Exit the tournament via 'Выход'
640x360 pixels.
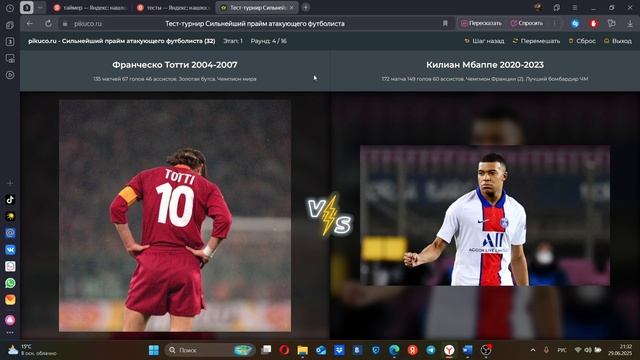[x=618, y=41]
